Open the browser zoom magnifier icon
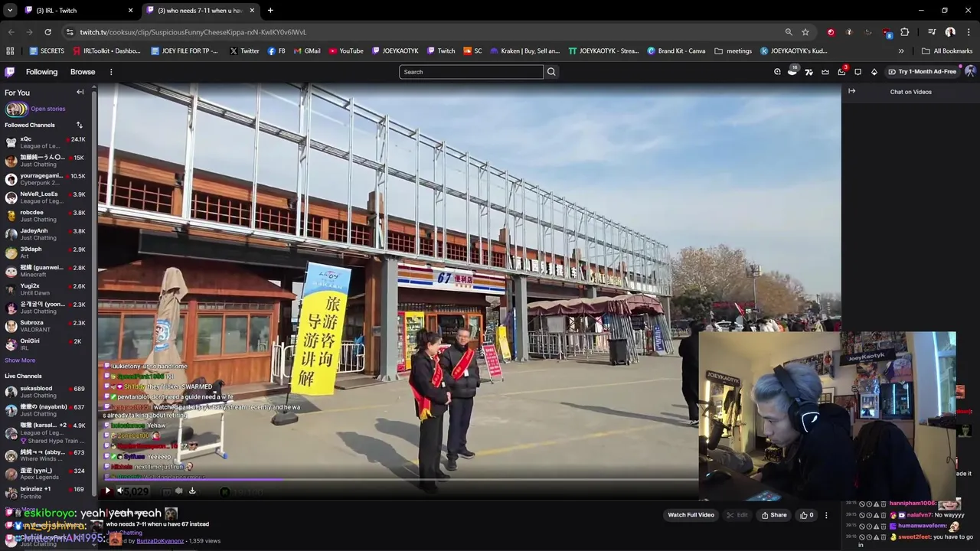The image size is (980, 551). (789, 32)
